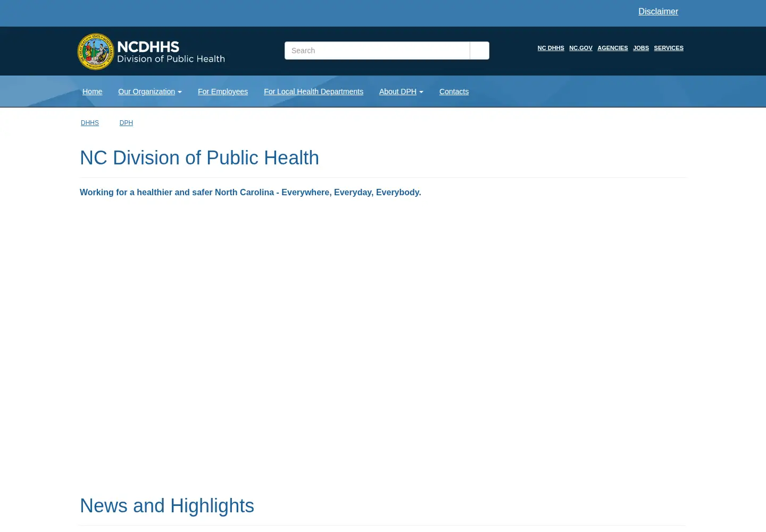Viewport: 766px width, 532px height.
Task: Click the 'Working for a healthier and safer' tagline
Action: point(251,193)
